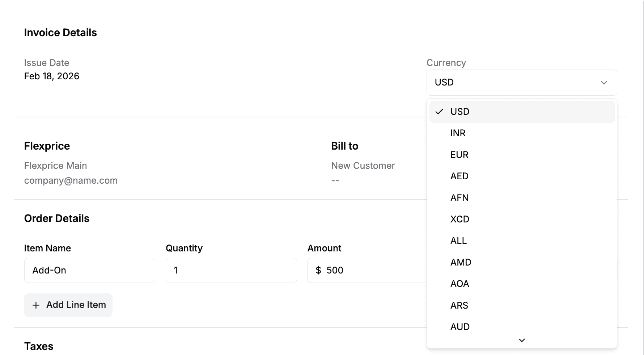Open the Currency dropdown showing USD
The height and width of the screenshot is (355, 644).
click(521, 83)
